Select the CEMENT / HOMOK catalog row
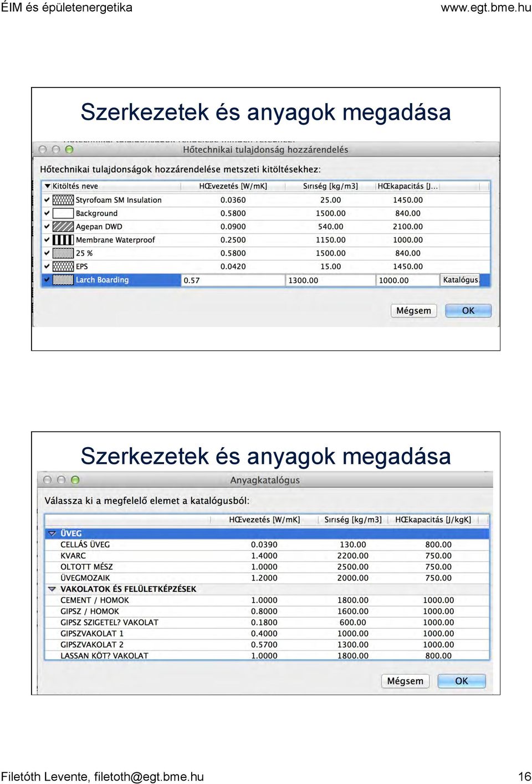The width and height of the screenshot is (532, 784). (x=267, y=600)
